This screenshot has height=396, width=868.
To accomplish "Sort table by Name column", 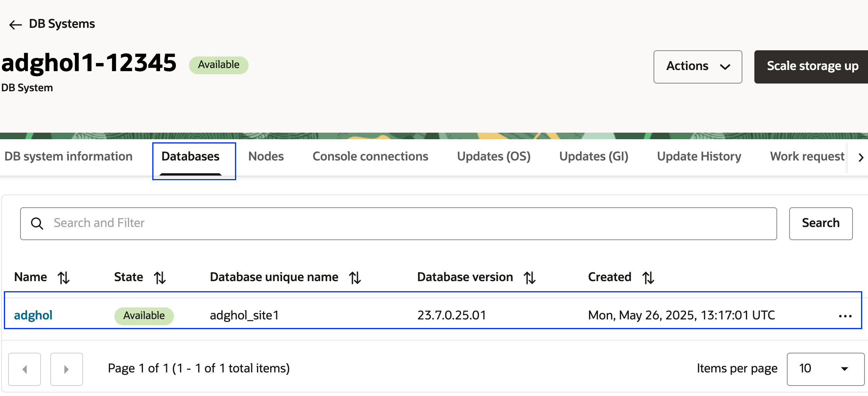I will tap(64, 278).
